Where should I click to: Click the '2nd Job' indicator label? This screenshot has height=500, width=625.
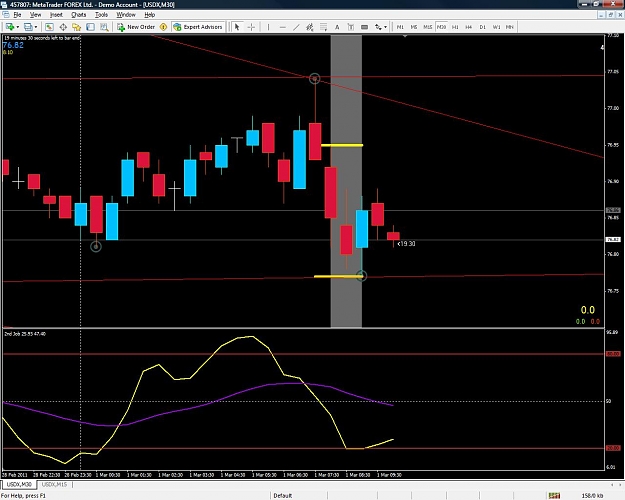pyautogui.click(x=25, y=334)
